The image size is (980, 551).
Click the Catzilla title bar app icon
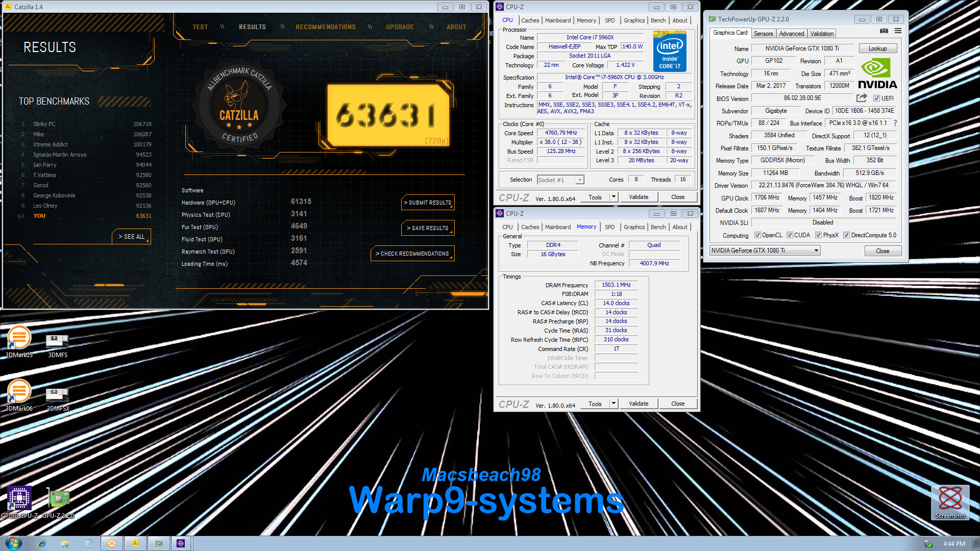pos(8,7)
